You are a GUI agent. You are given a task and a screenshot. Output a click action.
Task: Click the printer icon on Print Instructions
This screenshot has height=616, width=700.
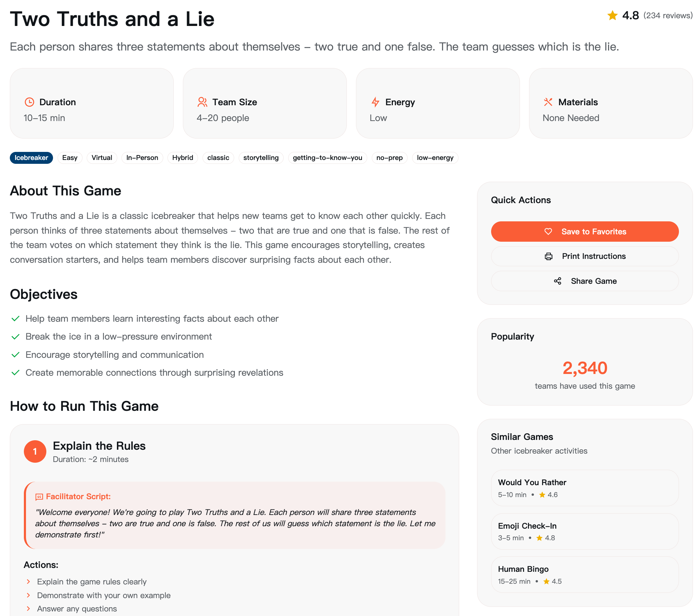point(548,256)
